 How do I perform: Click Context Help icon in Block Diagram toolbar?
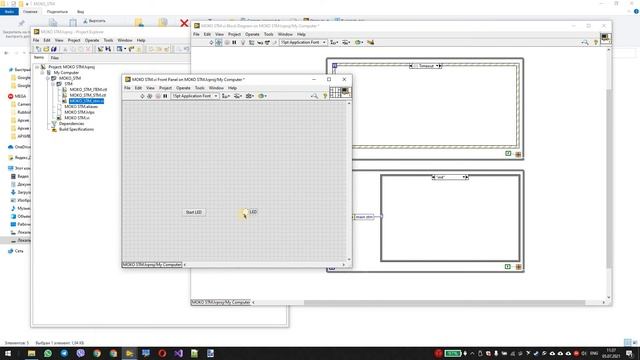(x=596, y=42)
